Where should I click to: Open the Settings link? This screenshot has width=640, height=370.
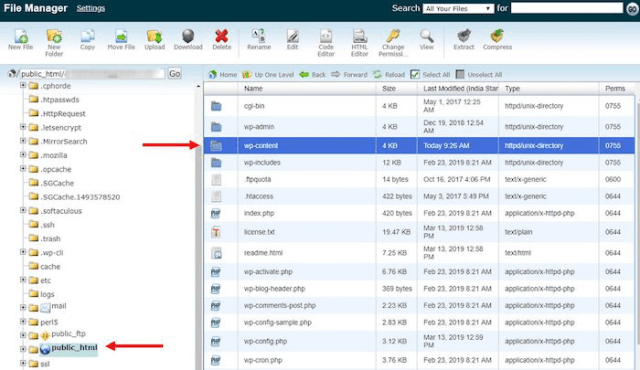(91, 8)
